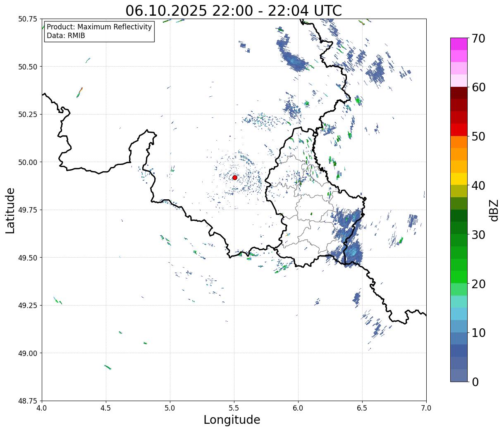Click the latitude tick label 49.75
The height and width of the screenshot is (430, 504).
[x=27, y=210]
